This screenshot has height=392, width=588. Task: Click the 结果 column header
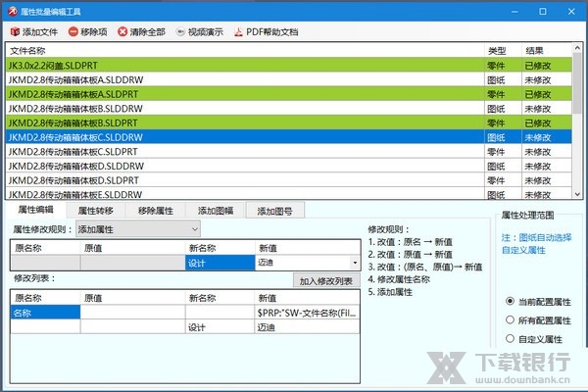coord(547,51)
